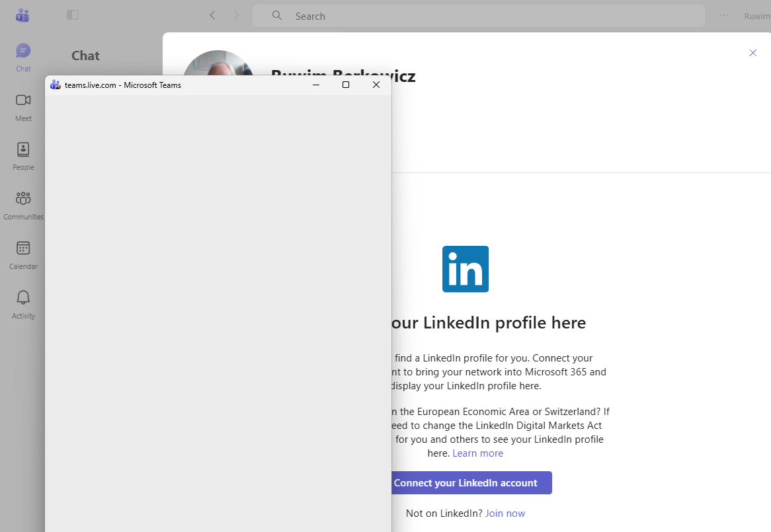Show the Activity feed

point(23,305)
